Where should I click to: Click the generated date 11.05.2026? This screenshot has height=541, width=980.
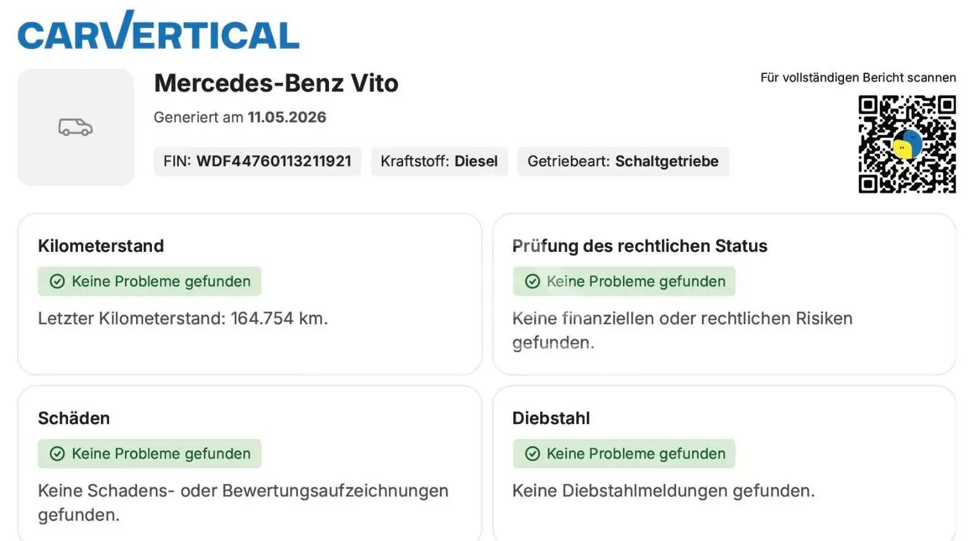tap(287, 117)
